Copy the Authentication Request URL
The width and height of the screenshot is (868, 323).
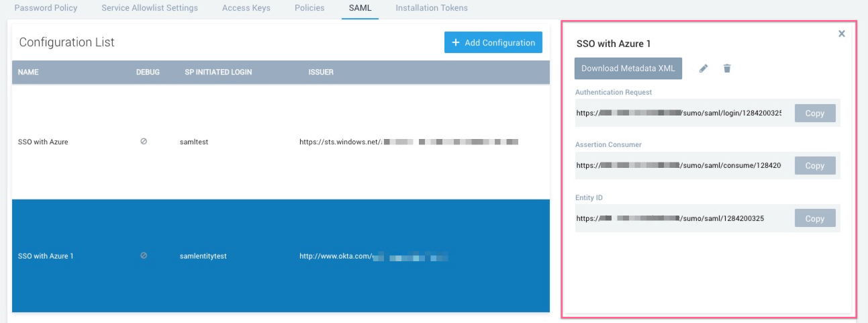[814, 113]
